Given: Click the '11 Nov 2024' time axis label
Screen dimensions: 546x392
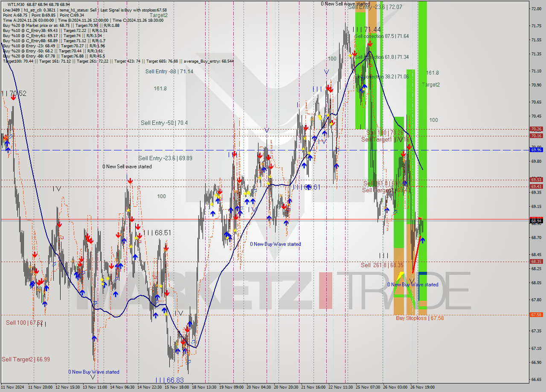Looking at the screenshot, I should coord(13,387).
